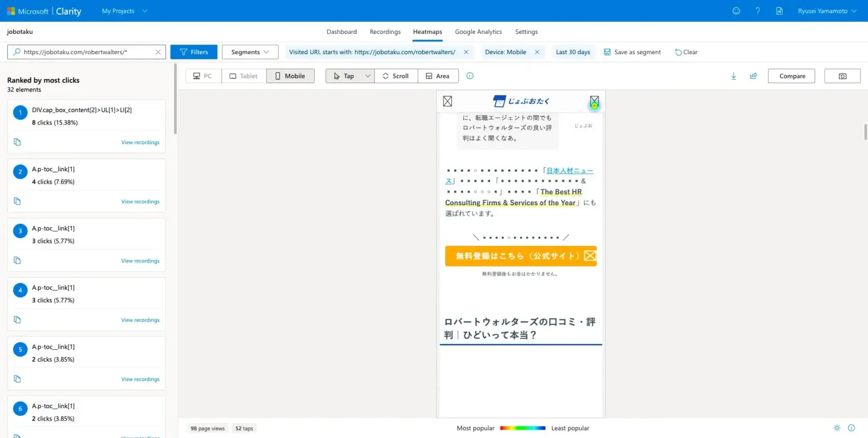Download the heatmap using the download icon
This screenshot has height=438, width=868.
pos(734,76)
